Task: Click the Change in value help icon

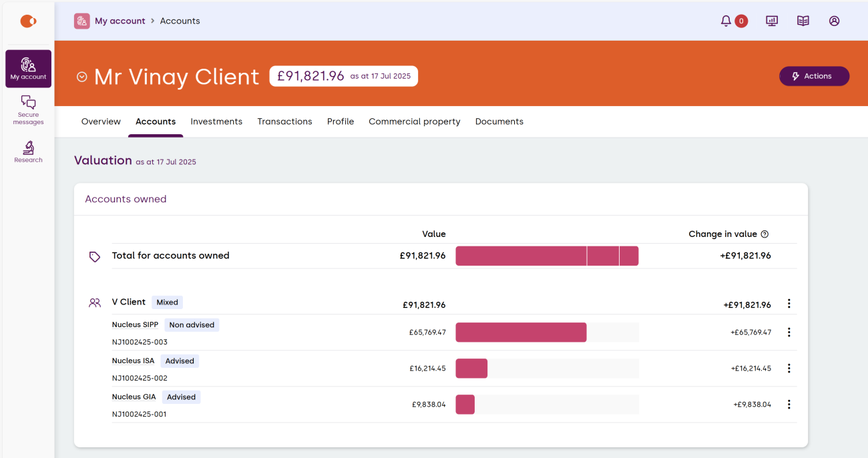Action: pyautogui.click(x=765, y=234)
